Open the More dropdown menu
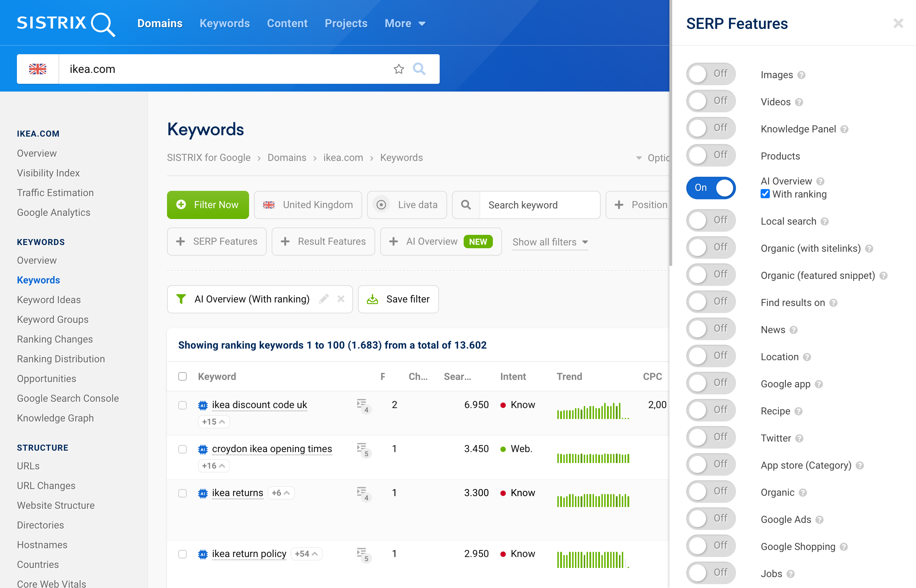Screen dimensions: 916x588 (x=405, y=24)
